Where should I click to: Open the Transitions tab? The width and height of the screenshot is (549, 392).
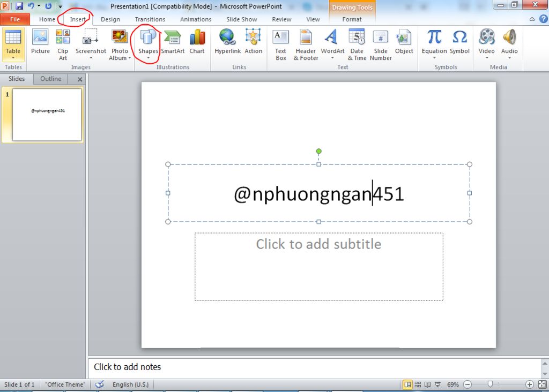pyautogui.click(x=150, y=19)
